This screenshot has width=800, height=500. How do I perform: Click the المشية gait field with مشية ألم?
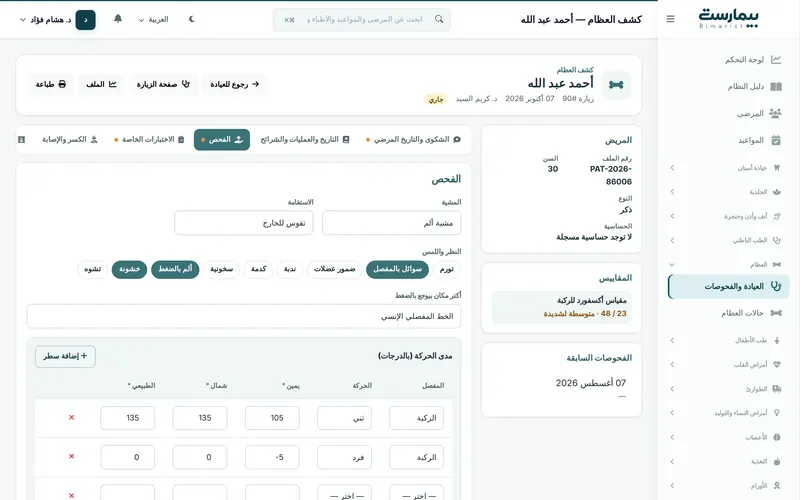click(391, 223)
